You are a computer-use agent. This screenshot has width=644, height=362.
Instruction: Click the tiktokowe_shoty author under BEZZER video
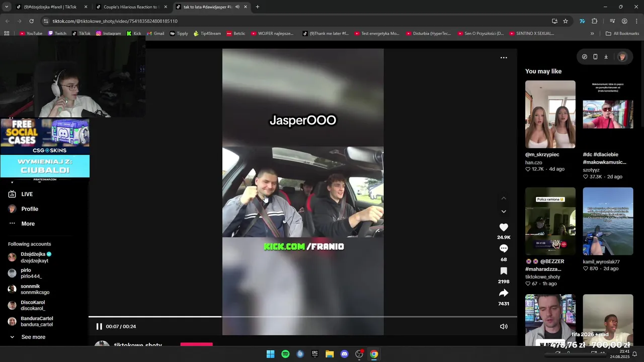[542, 277]
